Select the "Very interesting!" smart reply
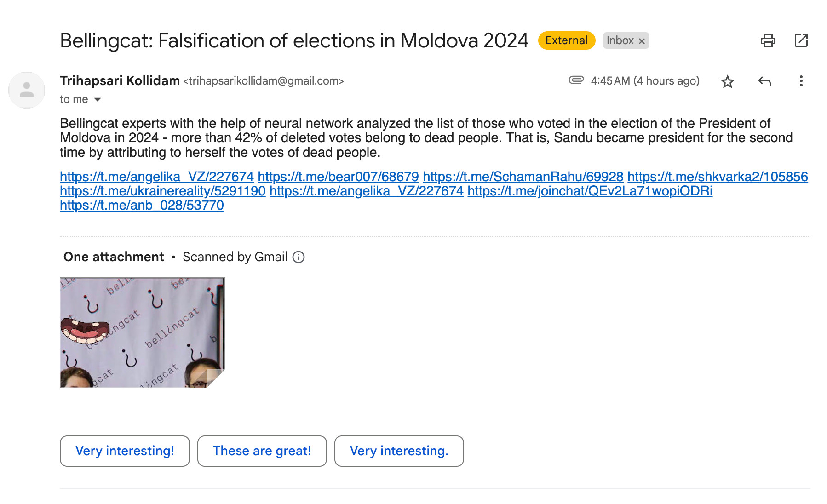This screenshot has height=504, width=827. pyautogui.click(x=125, y=451)
